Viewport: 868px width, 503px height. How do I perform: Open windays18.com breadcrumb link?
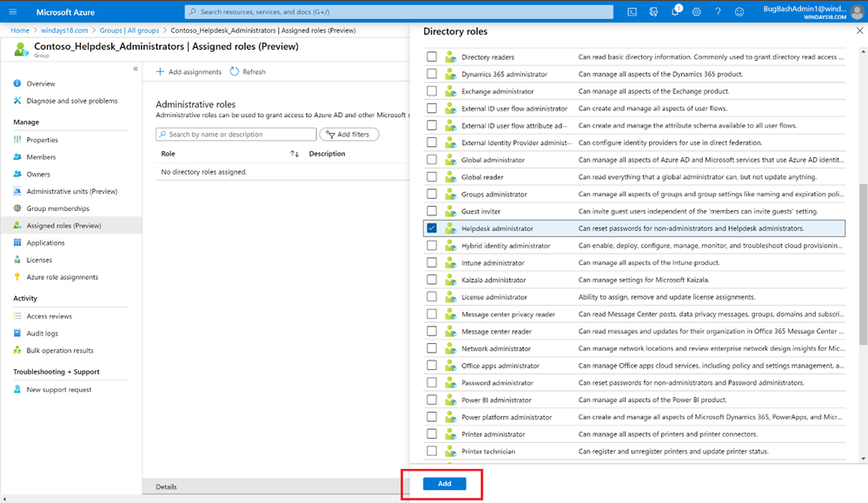64,30
